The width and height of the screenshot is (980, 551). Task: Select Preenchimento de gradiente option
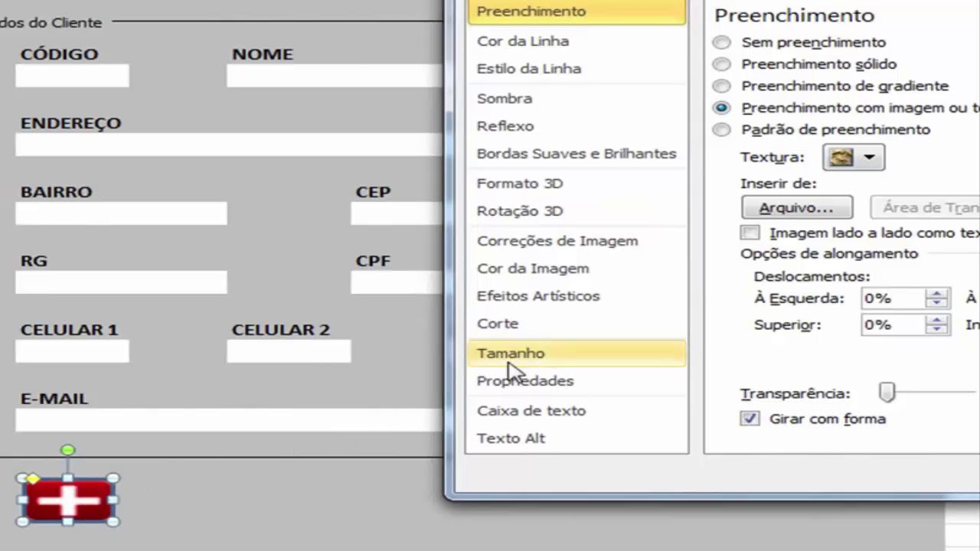pos(721,86)
